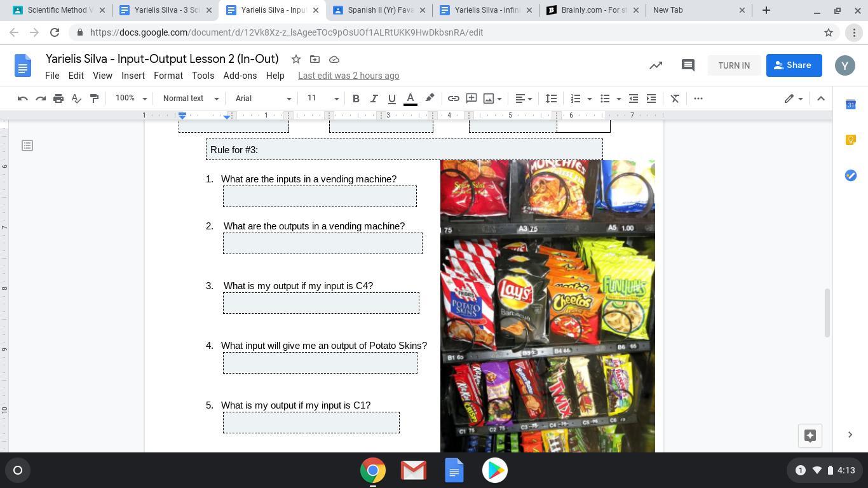Open the comment history icon
Viewport: 868px width, 488px height.
point(688,65)
